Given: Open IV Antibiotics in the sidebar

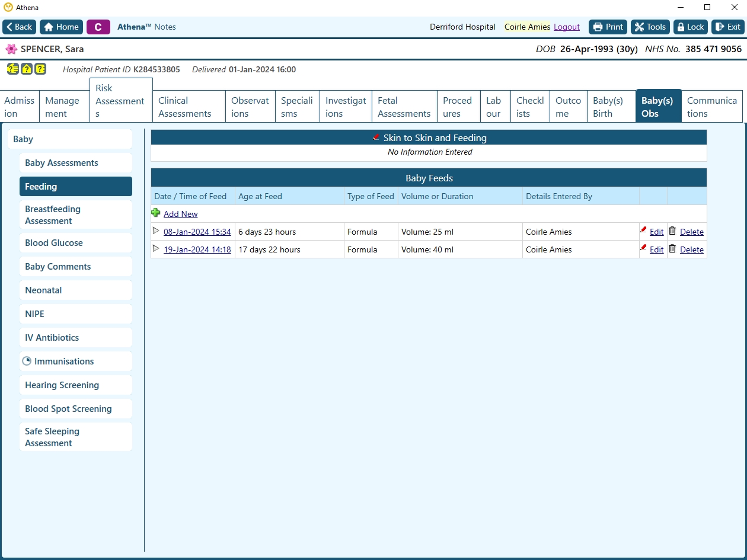Looking at the screenshot, I should pos(76,338).
